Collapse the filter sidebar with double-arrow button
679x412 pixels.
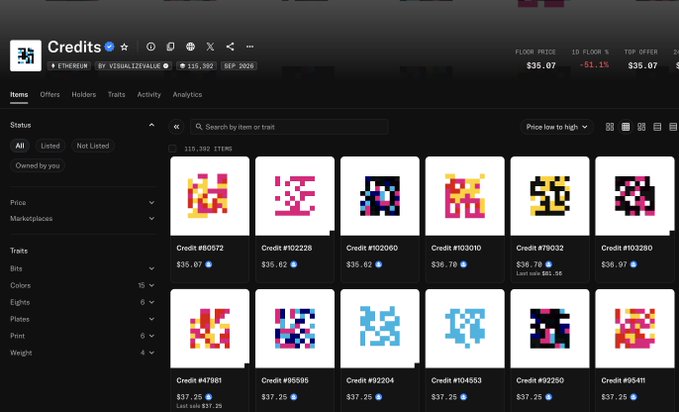click(176, 127)
